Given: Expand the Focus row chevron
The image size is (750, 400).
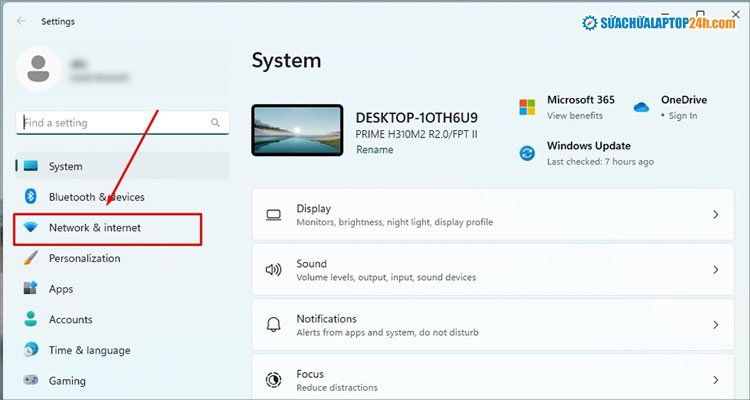Looking at the screenshot, I should point(716,380).
